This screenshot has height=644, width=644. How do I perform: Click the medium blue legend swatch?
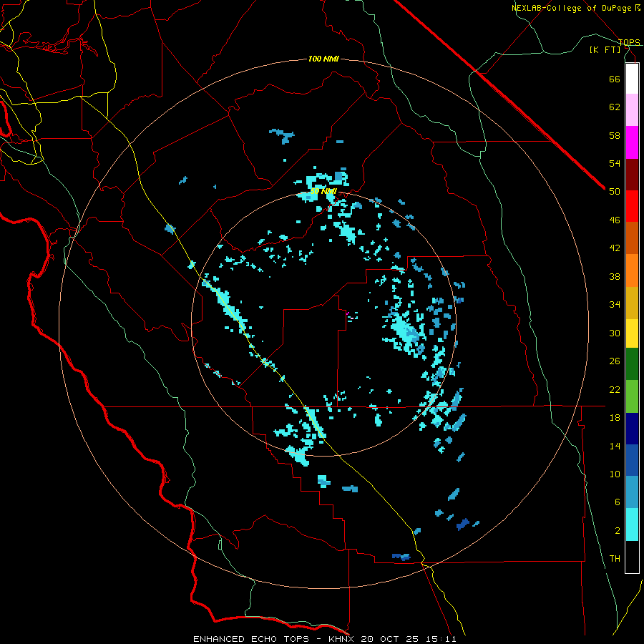[x=632, y=460]
